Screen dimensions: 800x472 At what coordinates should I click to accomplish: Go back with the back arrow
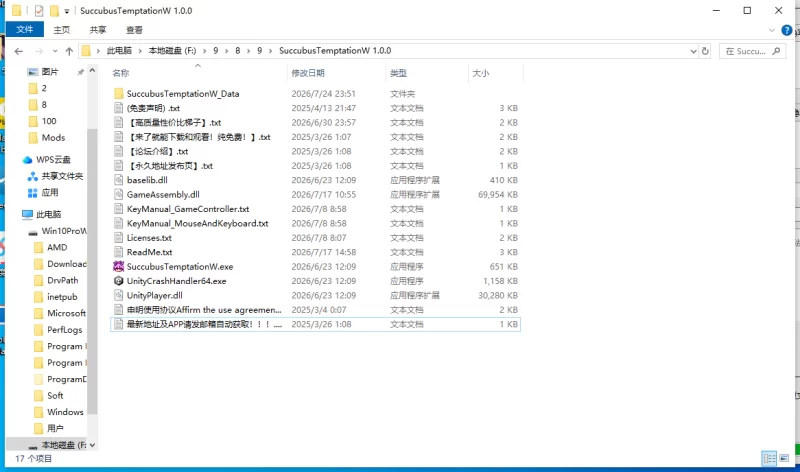[x=19, y=51]
